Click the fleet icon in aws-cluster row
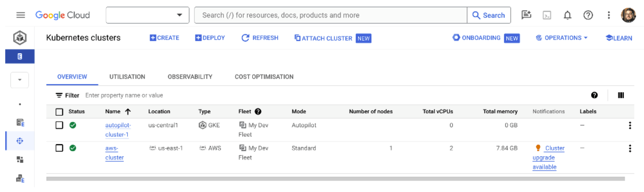Screen dimensions: 644x192 click(x=243, y=148)
